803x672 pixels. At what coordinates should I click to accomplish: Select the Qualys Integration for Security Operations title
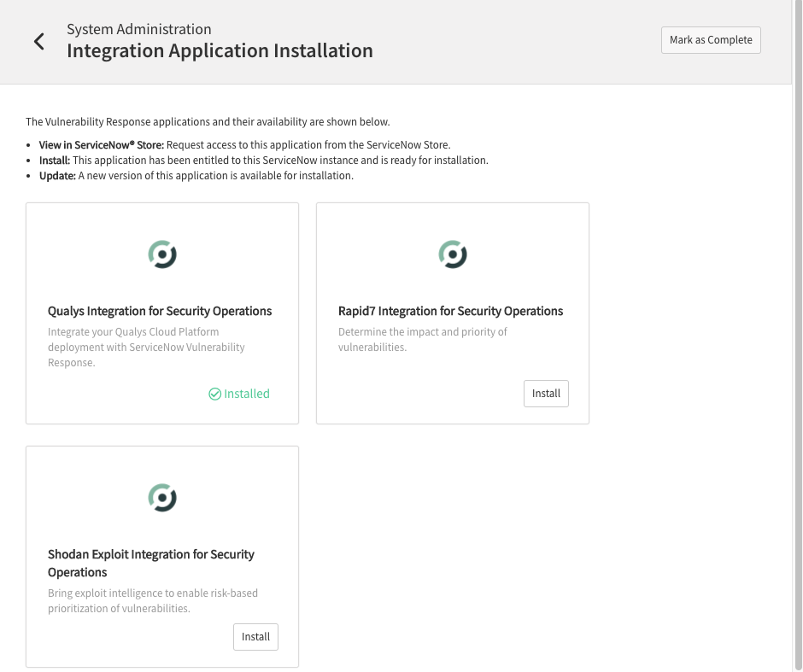click(x=160, y=311)
